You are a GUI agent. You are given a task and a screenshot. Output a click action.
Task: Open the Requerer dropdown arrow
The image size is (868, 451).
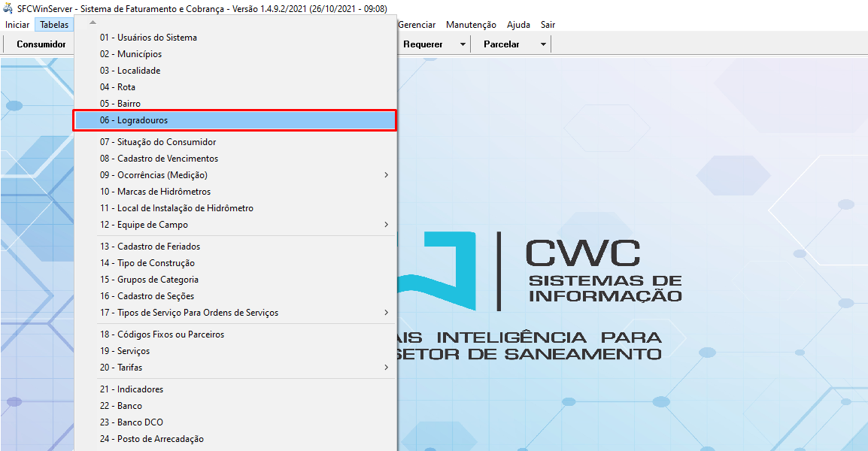pyautogui.click(x=463, y=44)
